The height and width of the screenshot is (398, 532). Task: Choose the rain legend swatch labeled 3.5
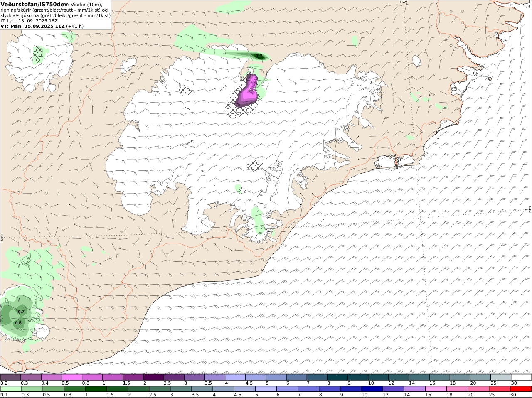[202, 389]
